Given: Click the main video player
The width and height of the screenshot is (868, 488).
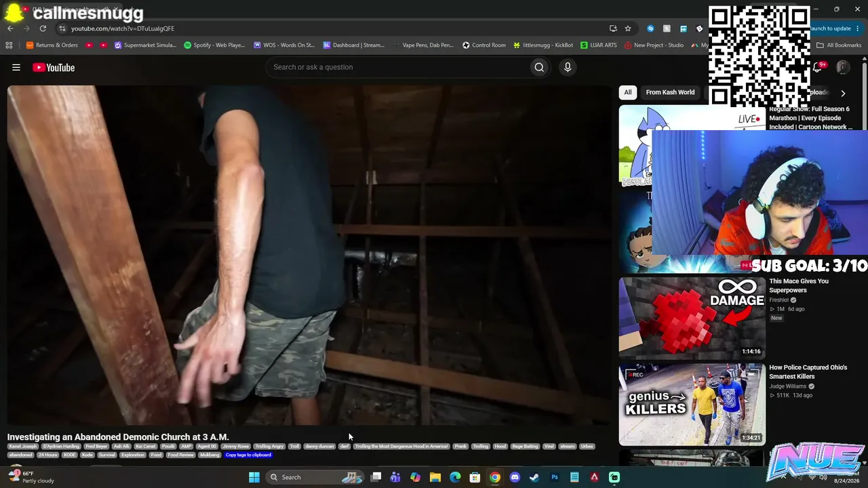Looking at the screenshot, I should point(309,255).
